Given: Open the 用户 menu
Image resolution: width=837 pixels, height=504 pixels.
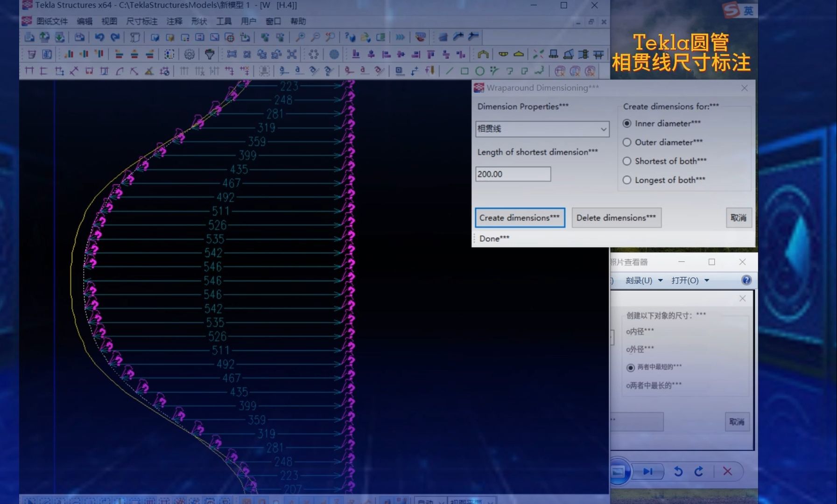Looking at the screenshot, I should pyautogui.click(x=248, y=21).
